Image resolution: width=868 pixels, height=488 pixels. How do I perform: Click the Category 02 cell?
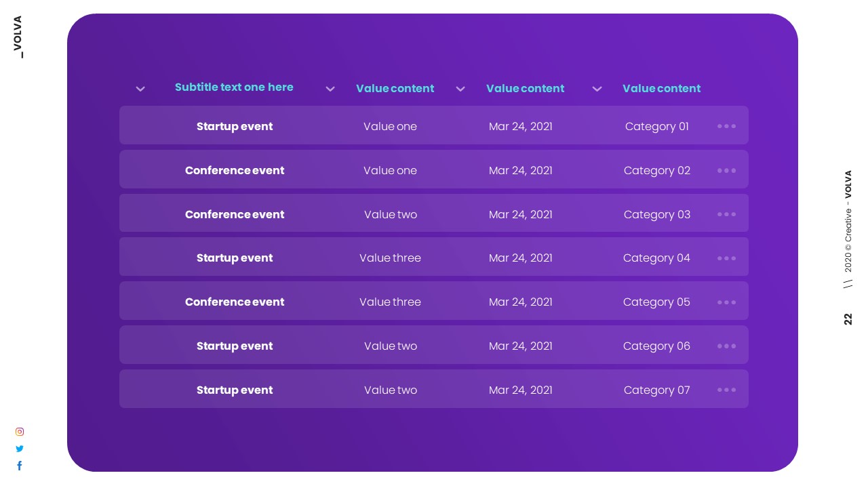[x=657, y=170]
